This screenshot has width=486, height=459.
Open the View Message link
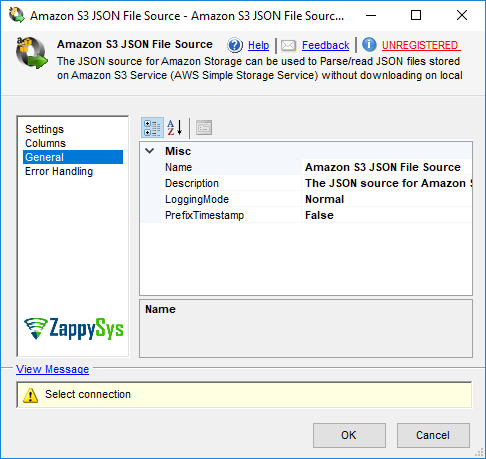pyautogui.click(x=53, y=369)
